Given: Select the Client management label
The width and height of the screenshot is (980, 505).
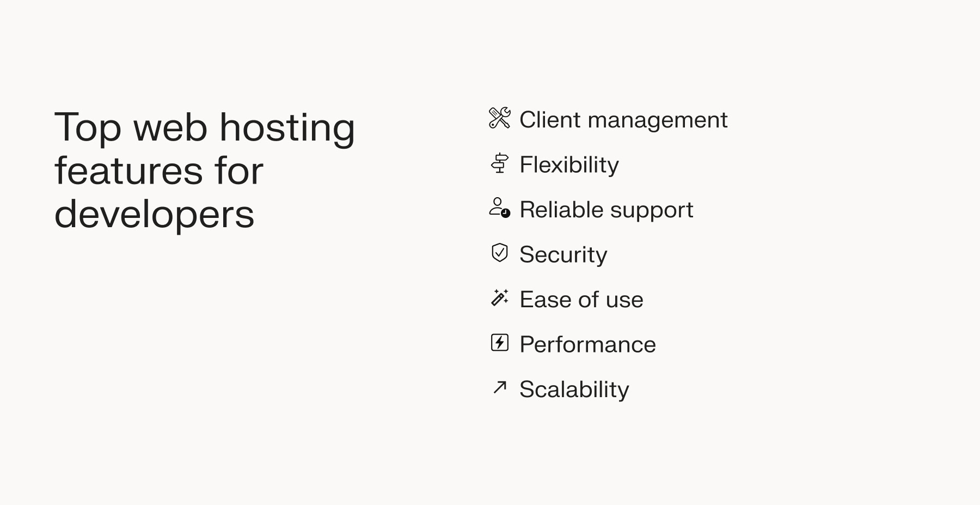Looking at the screenshot, I should tap(623, 120).
